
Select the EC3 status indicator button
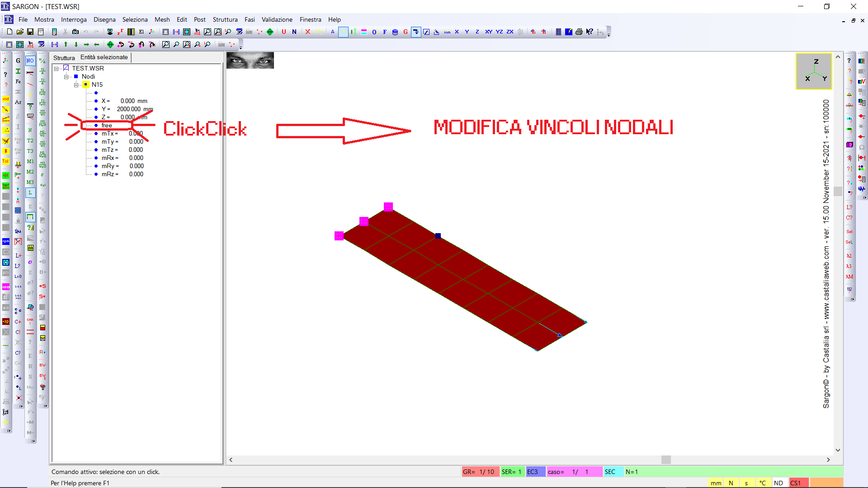[533, 472]
